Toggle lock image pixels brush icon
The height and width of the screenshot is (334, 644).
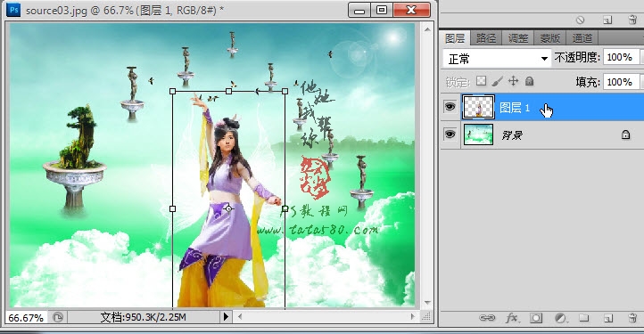pyautogui.click(x=497, y=81)
